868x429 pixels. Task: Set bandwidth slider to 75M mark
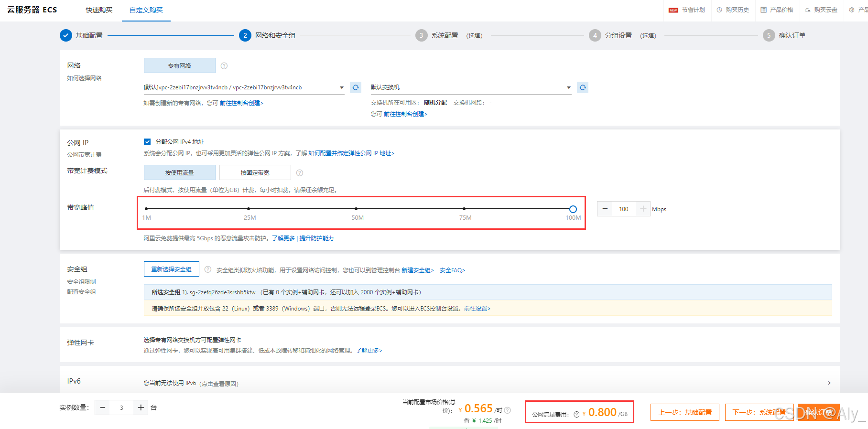464,209
